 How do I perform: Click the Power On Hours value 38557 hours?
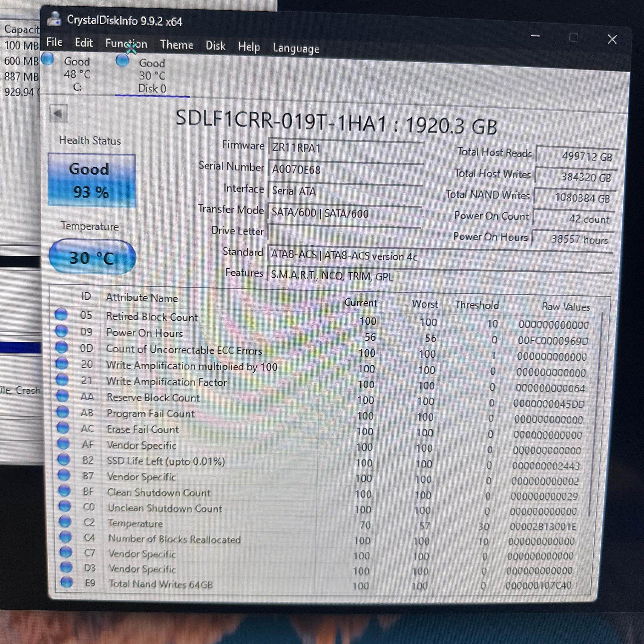point(573,239)
